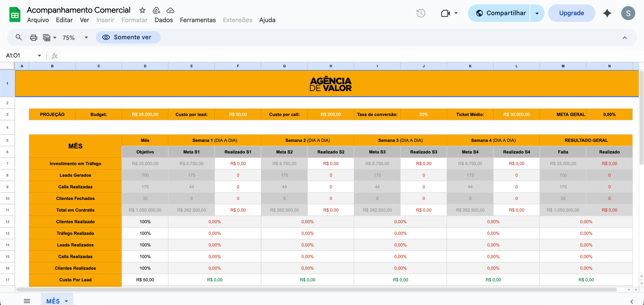Image resolution: width=644 pixels, height=305 pixels.
Task: Click the add to Drive icon
Action: [x=156, y=10]
